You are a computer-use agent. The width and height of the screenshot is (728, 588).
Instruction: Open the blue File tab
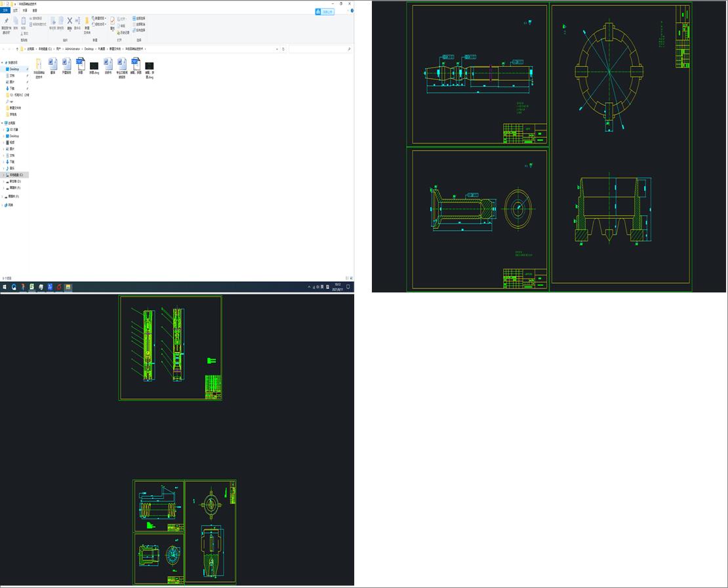(5, 10)
